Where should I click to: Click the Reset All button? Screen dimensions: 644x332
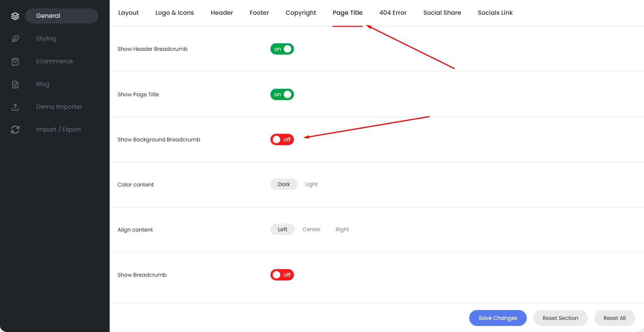[x=615, y=318]
